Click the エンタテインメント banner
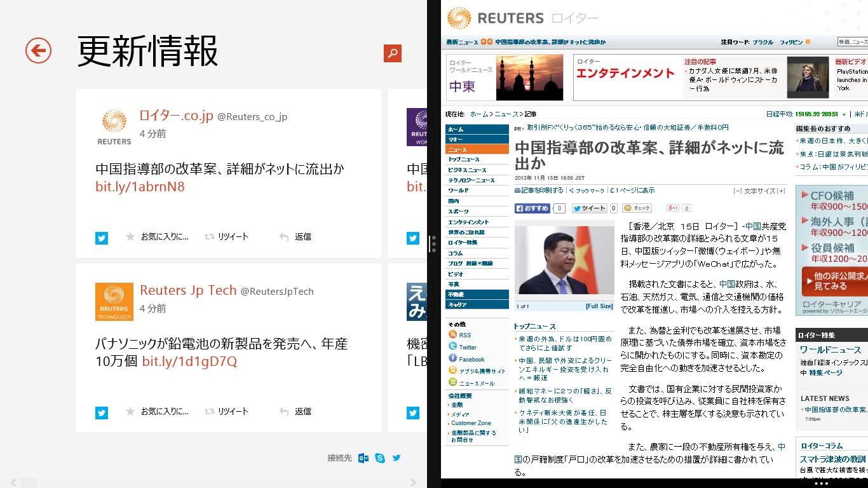 pyautogui.click(x=625, y=74)
